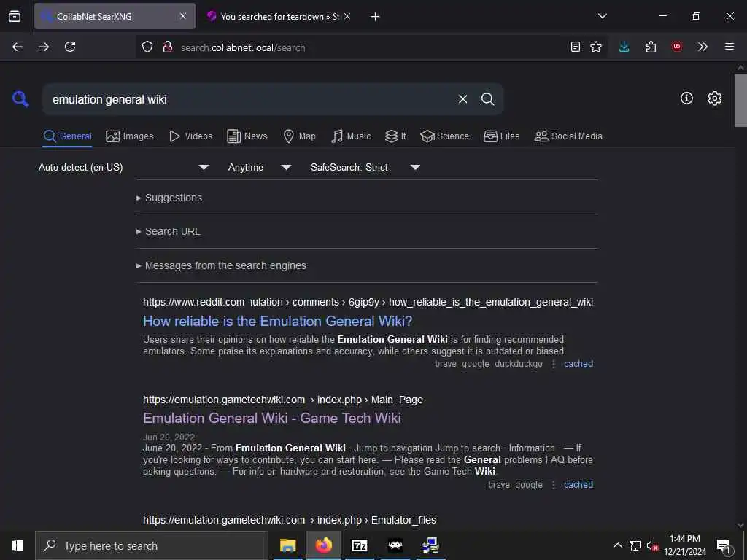Switch to CollabNet SearXNG tab
The image size is (747, 560).
(x=115, y=16)
